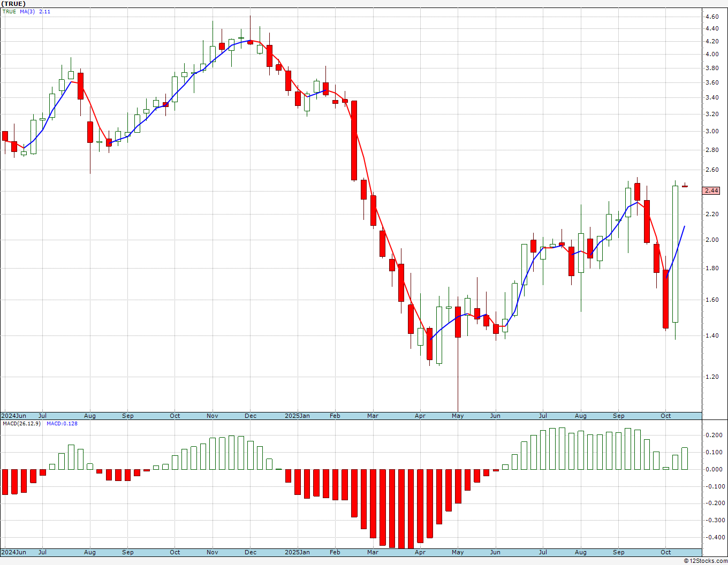The height and width of the screenshot is (565, 728).
Task: Click the MA(3) legend label
Action: click(27, 11)
